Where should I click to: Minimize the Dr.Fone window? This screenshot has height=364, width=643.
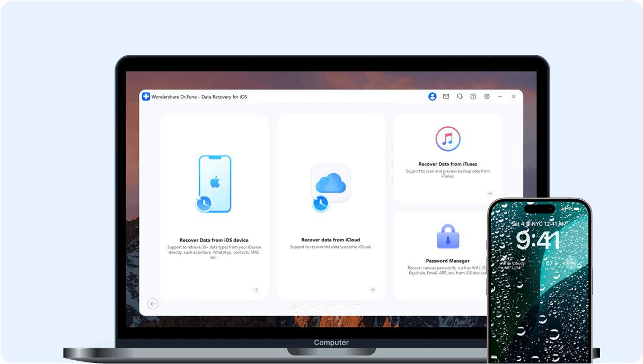[x=500, y=96]
